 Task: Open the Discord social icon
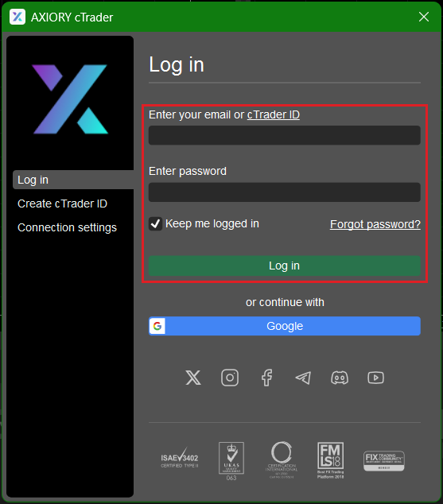click(340, 378)
